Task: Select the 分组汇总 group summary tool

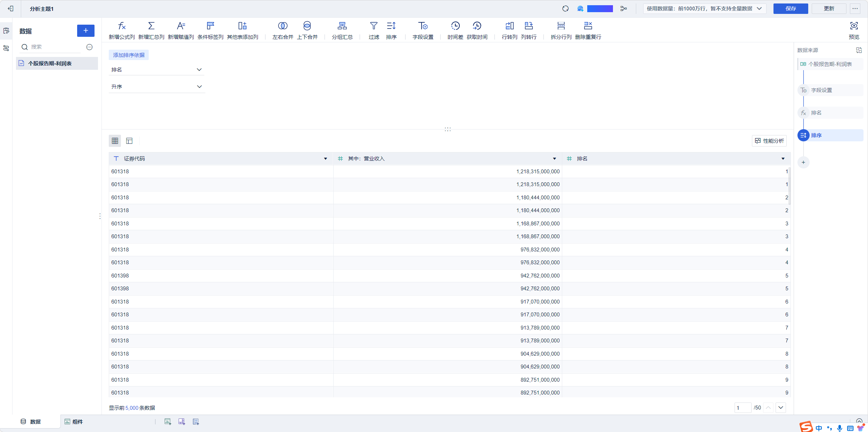Action: 342,26
